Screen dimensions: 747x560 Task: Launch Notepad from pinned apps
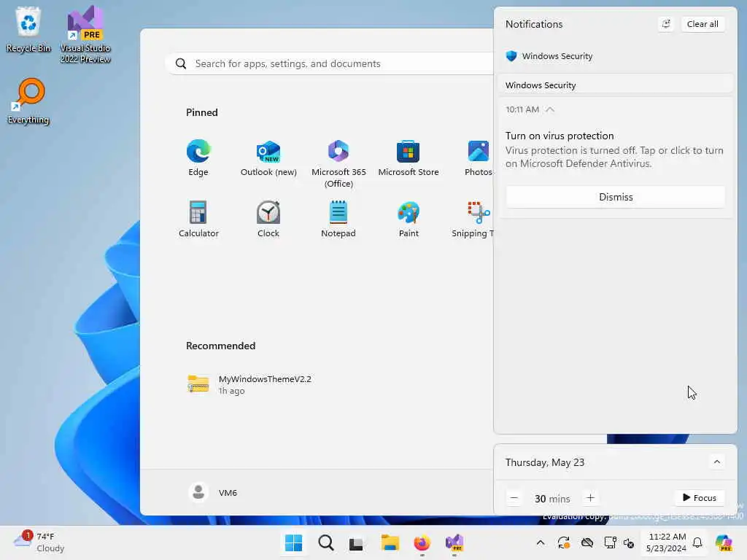point(338,219)
